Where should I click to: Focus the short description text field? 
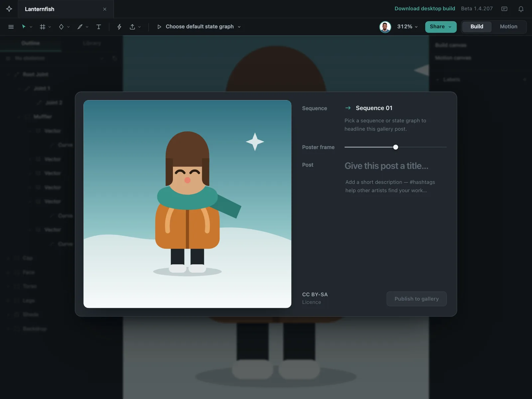tap(396, 186)
